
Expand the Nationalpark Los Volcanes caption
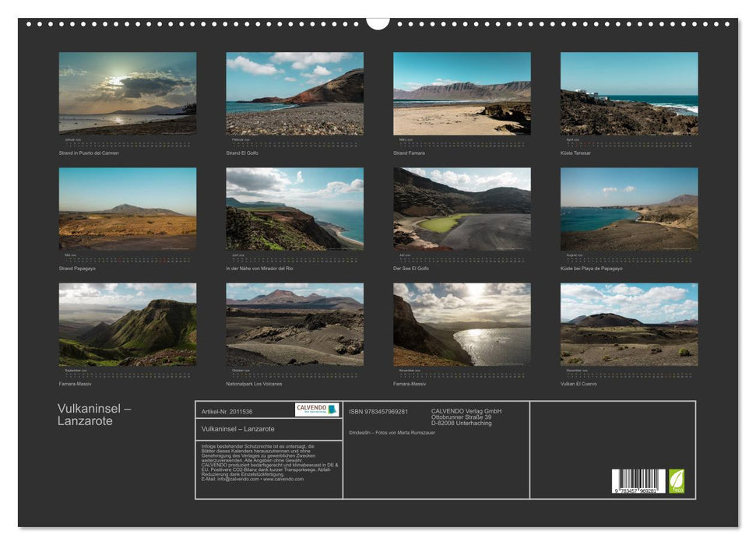pyautogui.click(x=254, y=381)
